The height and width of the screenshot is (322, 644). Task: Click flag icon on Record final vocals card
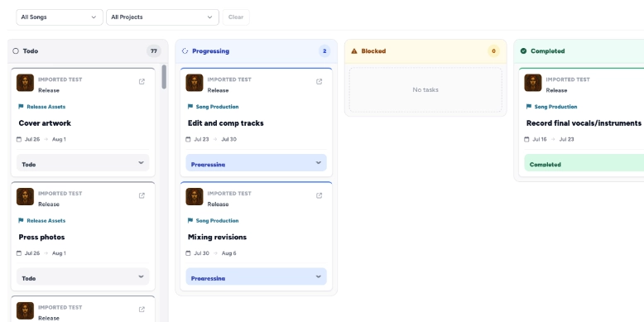point(529,107)
